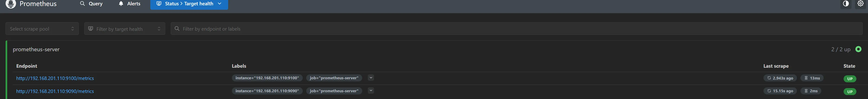
Task: Click the 13ms scrape duration badge
Action: 812,78
